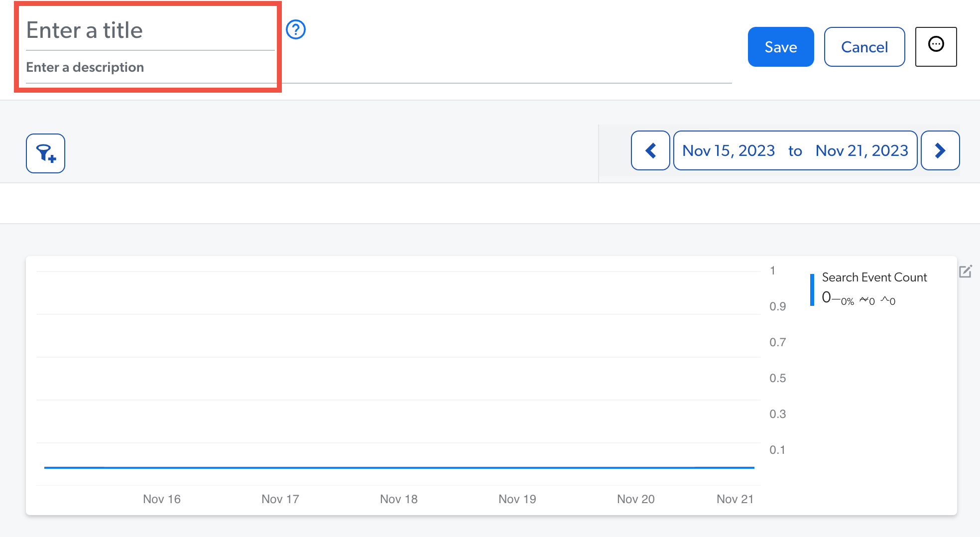Open the help question mark icon
The width and height of the screenshot is (980, 537).
point(296,30)
